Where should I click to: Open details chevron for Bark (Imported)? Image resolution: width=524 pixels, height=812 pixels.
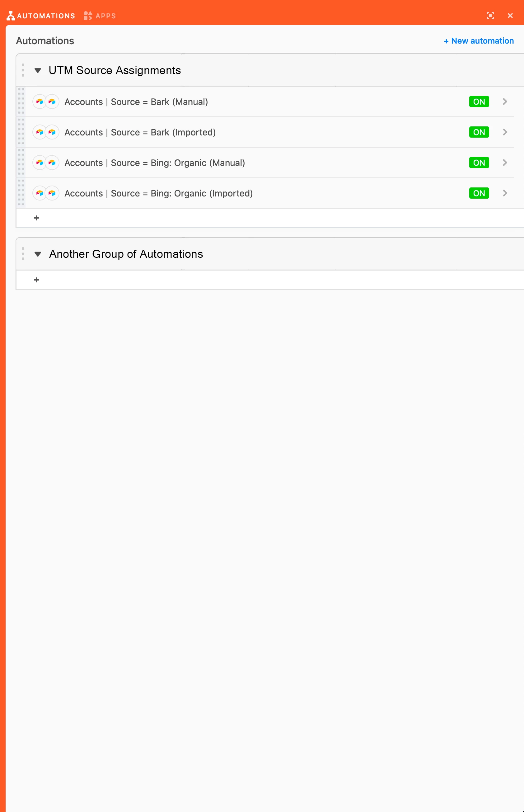tap(505, 132)
